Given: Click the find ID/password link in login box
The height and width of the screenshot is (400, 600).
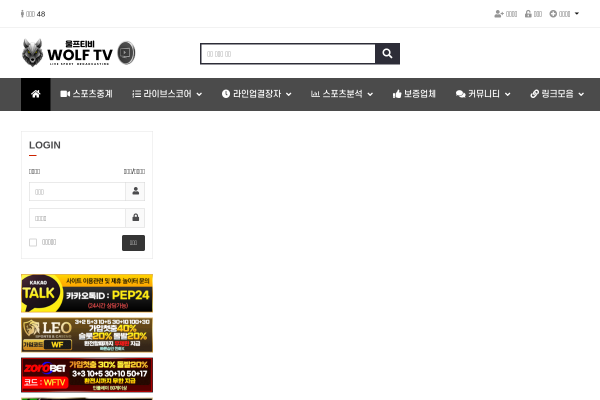Looking at the screenshot, I should [x=134, y=171].
